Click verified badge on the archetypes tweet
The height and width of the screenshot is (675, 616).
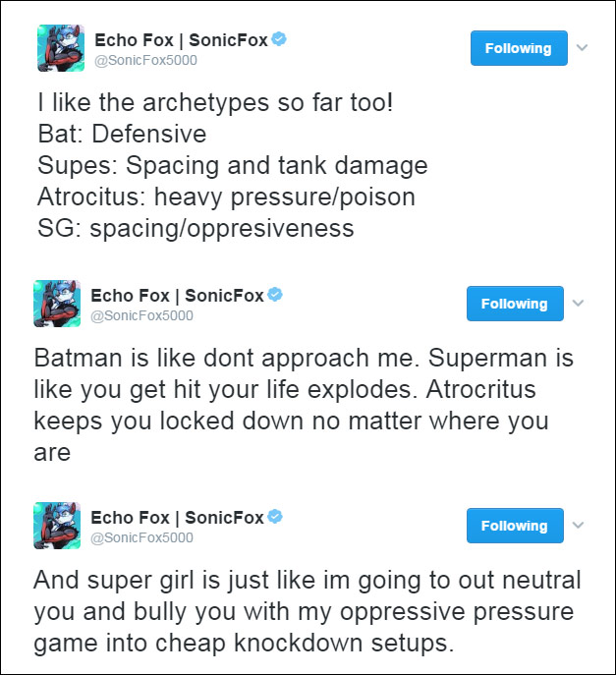tap(279, 39)
